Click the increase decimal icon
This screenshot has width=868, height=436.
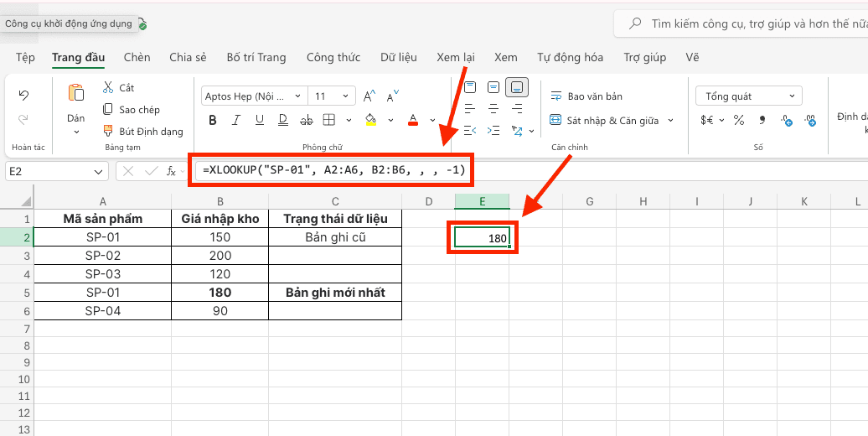click(x=786, y=120)
